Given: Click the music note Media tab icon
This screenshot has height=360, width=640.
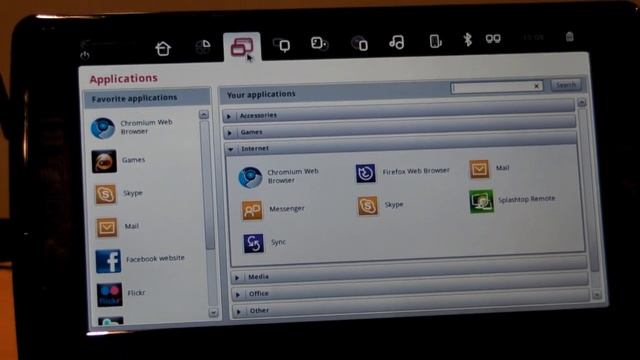Looking at the screenshot, I should [397, 42].
